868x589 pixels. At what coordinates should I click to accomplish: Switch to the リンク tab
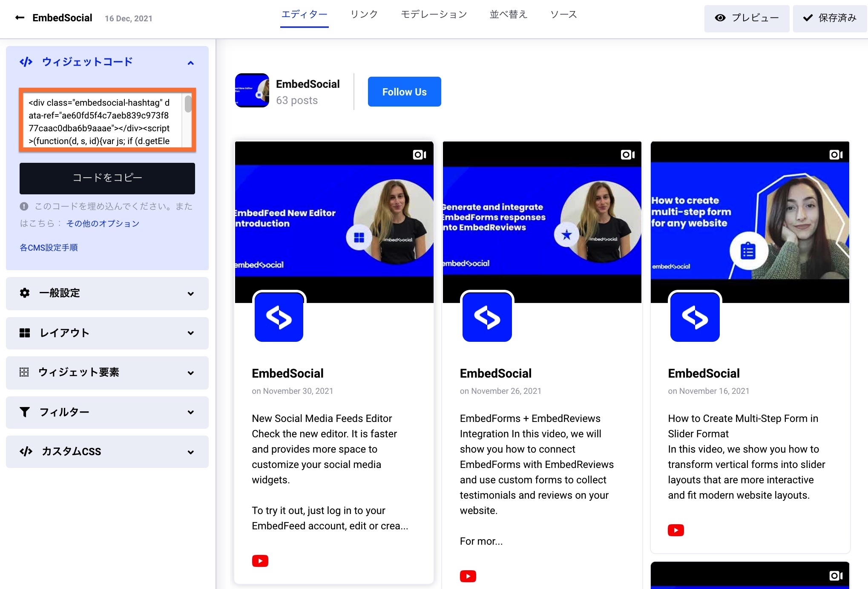pos(364,15)
